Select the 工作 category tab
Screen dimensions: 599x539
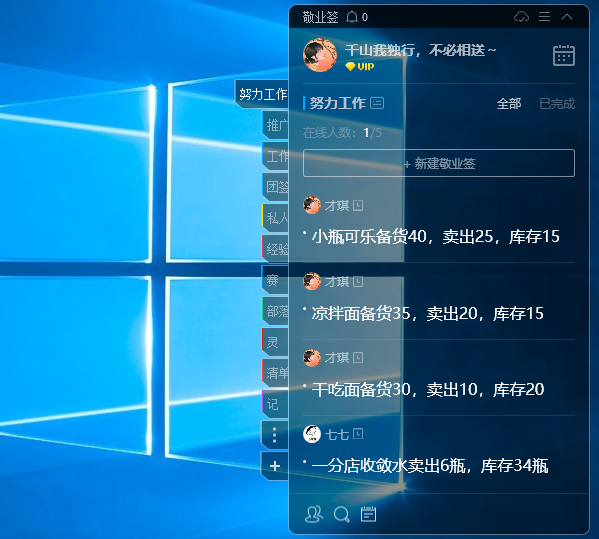point(276,156)
